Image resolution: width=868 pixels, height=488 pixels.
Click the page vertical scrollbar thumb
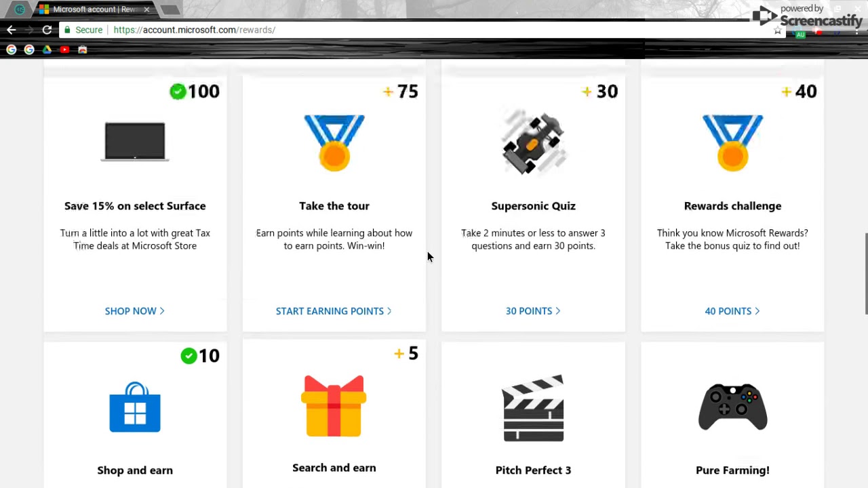(x=865, y=274)
